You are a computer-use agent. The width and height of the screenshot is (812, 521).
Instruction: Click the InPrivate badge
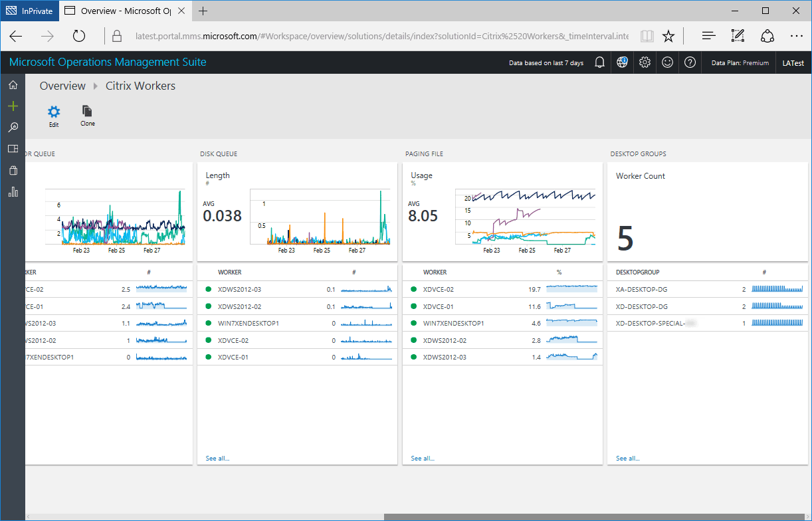29,11
